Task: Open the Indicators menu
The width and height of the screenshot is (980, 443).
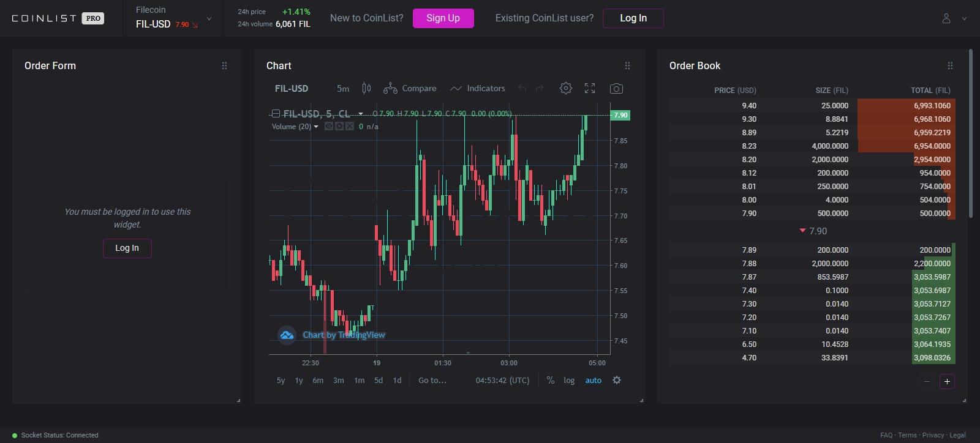Action: tap(478, 89)
